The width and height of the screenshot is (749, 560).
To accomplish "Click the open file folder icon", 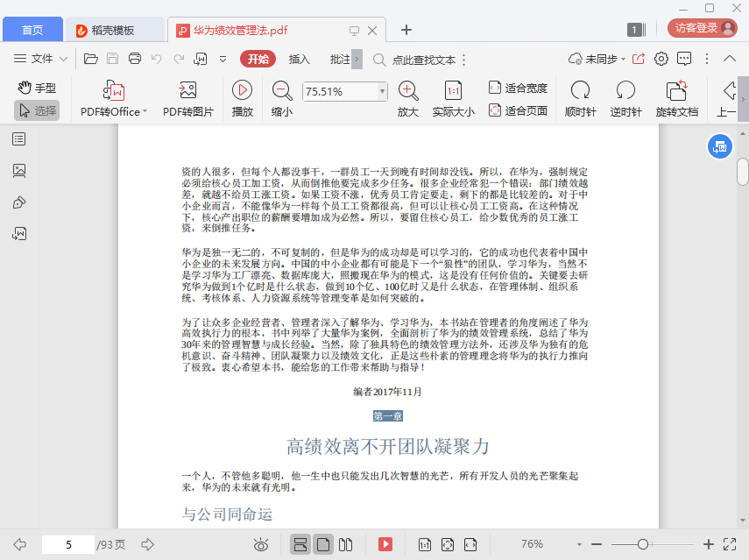I will coord(91,59).
